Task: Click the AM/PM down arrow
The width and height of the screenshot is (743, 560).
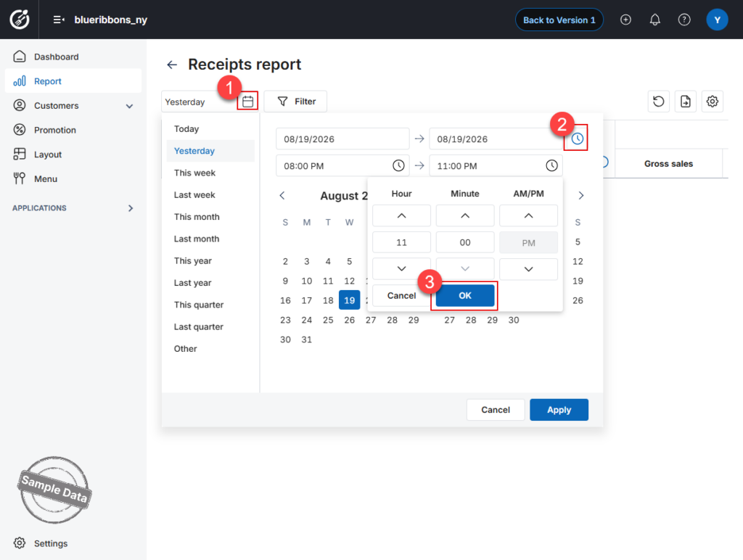Action: pyautogui.click(x=528, y=268)
